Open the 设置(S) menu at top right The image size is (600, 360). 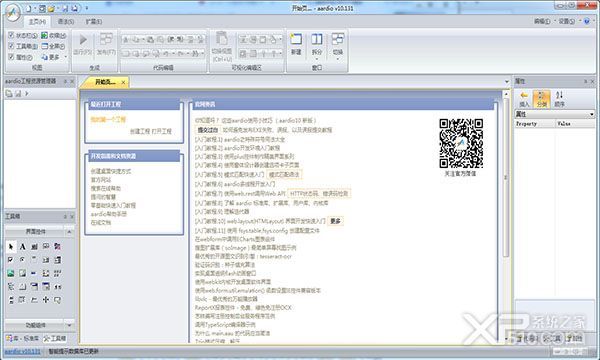[566, 21]
